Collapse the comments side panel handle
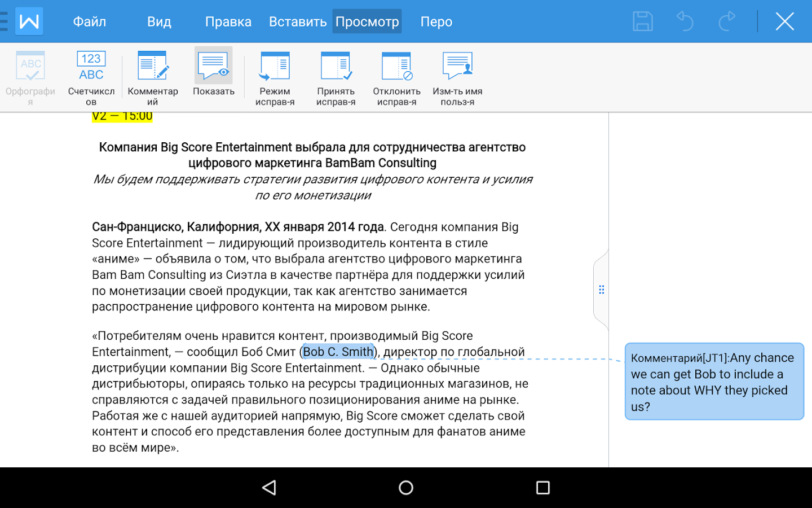The width and height of the screenshot is (812, 508). [x=601, y=290]
